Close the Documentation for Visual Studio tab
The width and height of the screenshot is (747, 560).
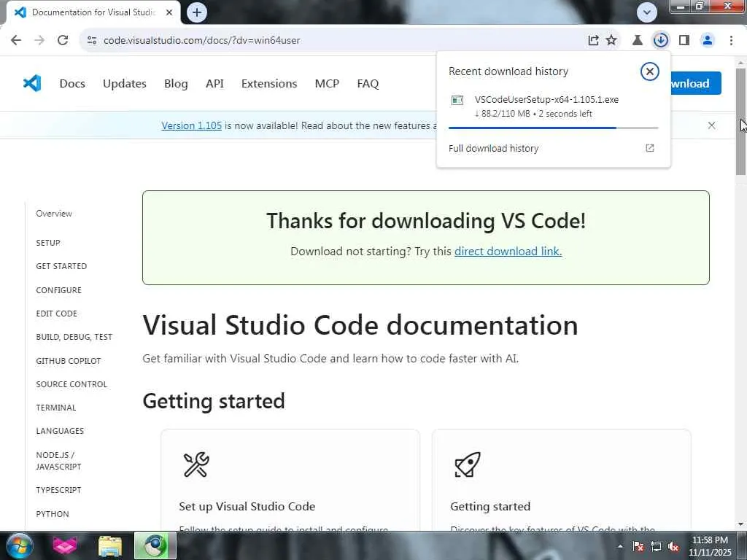pos(169,12)
